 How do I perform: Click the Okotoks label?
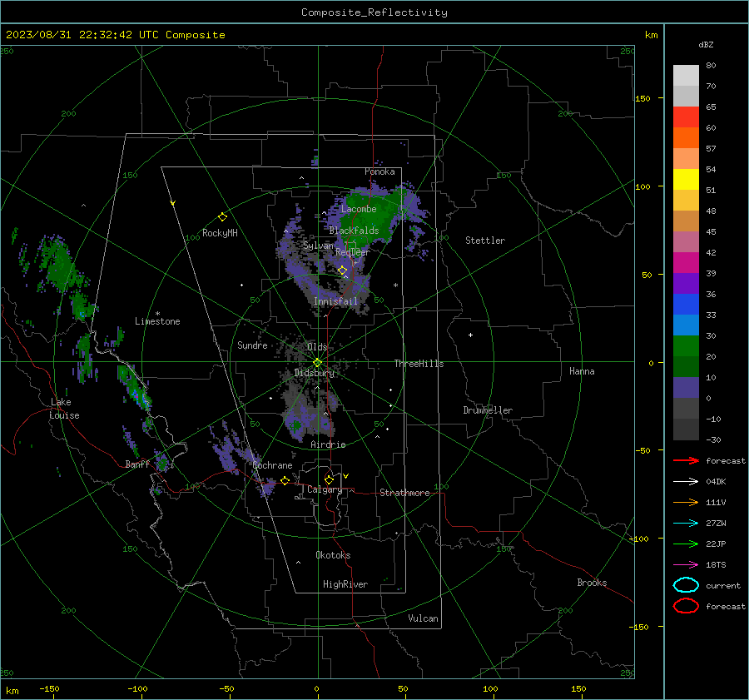coord(333,554)
